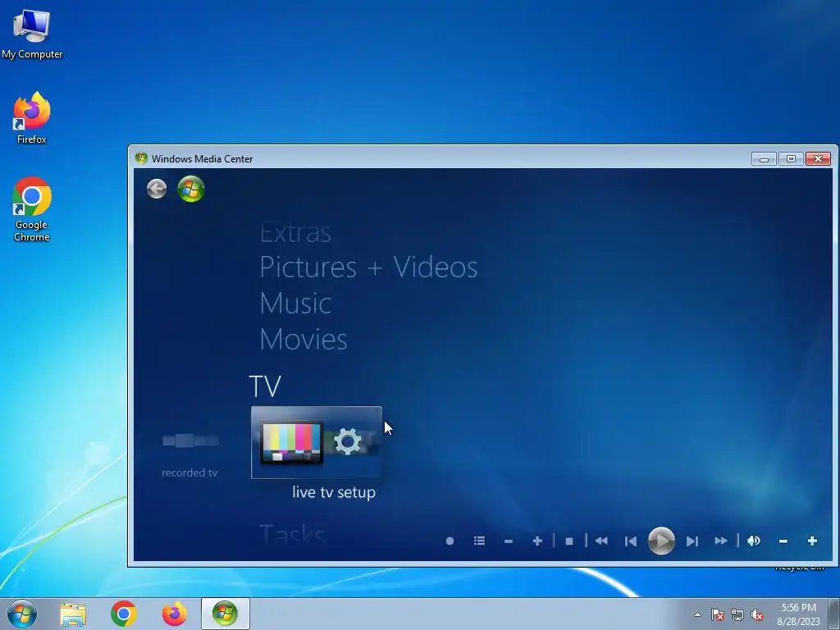The width and height of the screenshot is (840, 630).
Task: Minimize the Windows Media Center window
Action: click(x=764, y=159)
